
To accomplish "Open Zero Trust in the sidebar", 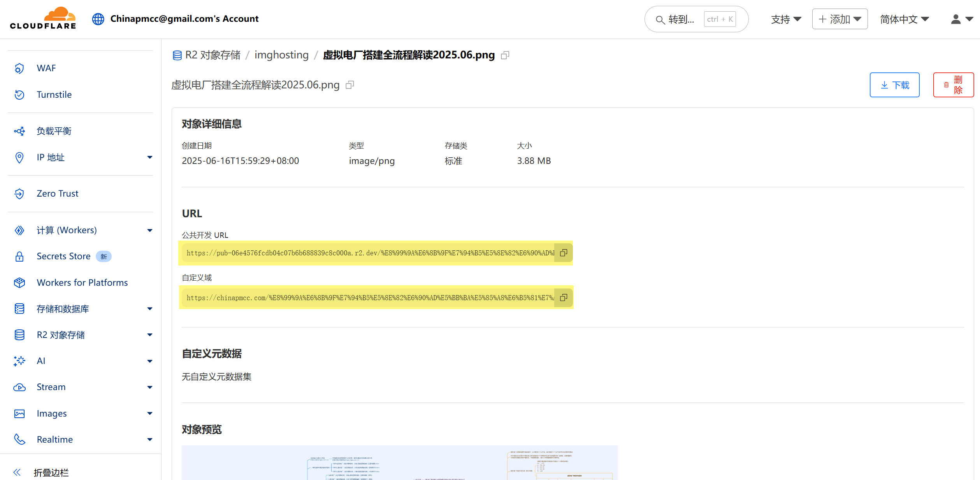I will coord(57,193).
